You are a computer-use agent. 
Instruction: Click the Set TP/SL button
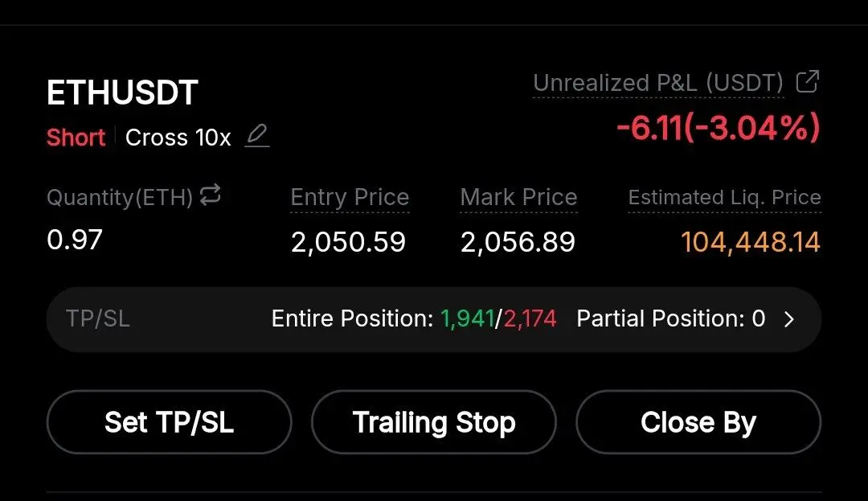pyautogui.click(x=170, y=422)
